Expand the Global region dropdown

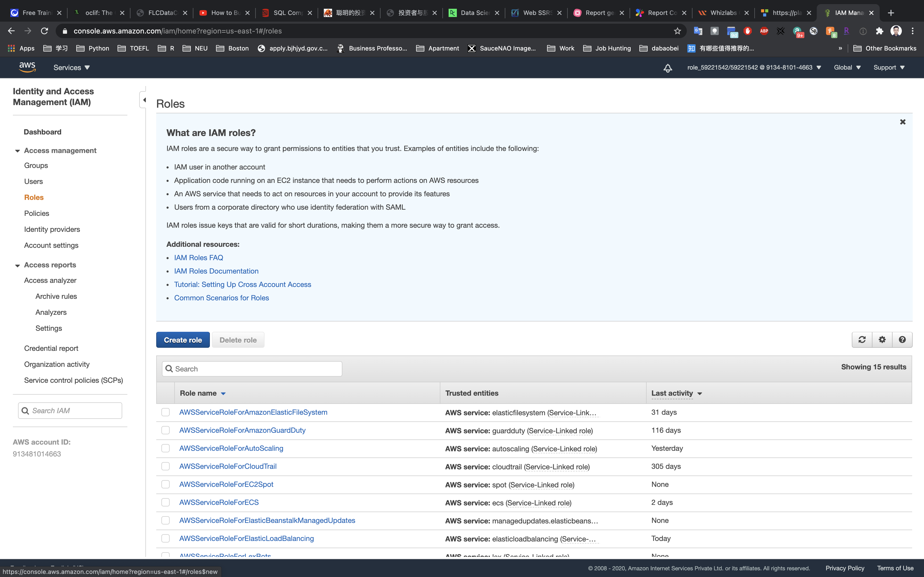847,67
